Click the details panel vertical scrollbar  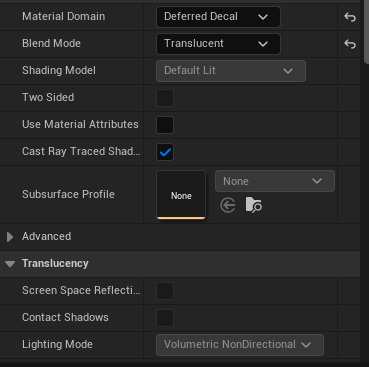coord(366,32)
